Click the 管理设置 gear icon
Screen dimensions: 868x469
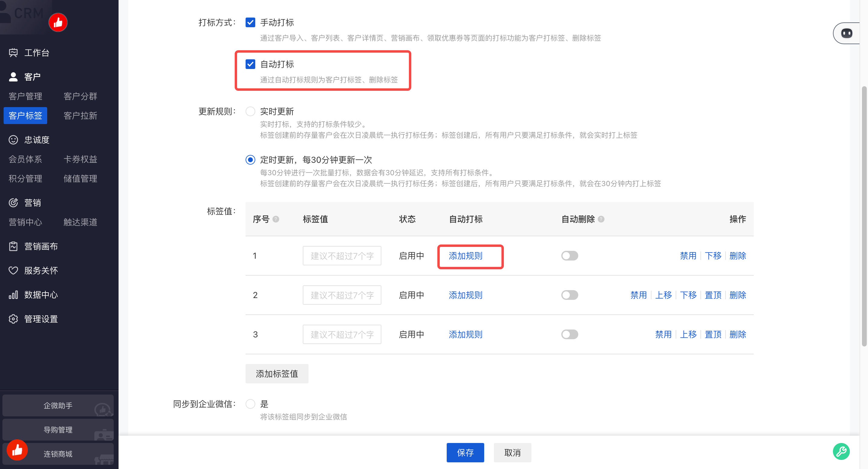pyautogui.click(x=13, y=319)
